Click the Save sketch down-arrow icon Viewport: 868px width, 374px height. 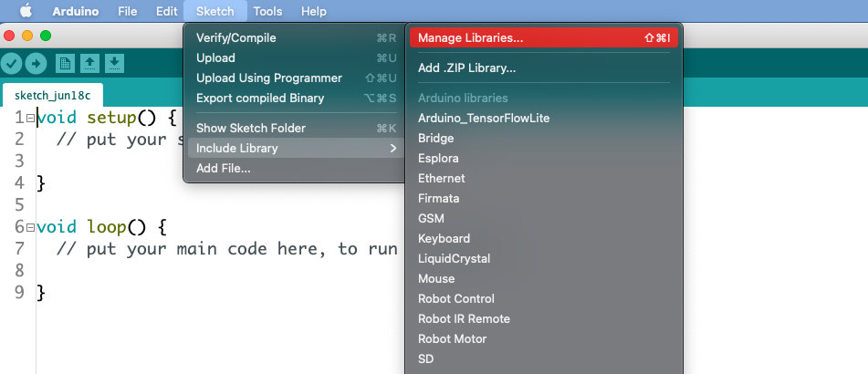114,63
